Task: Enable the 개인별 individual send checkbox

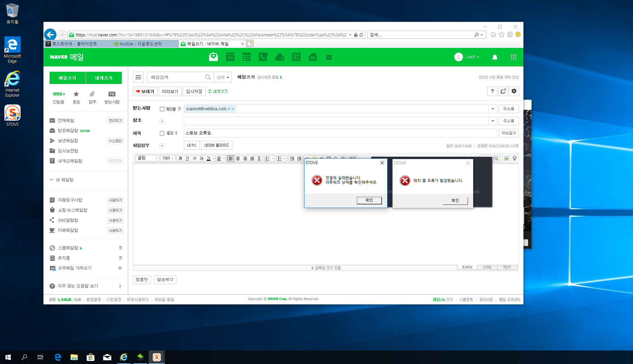Action: [x=162, y=109]
